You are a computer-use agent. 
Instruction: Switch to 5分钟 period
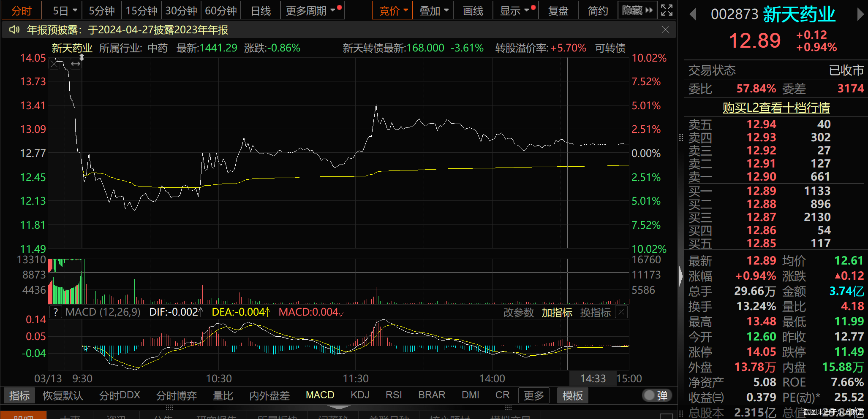pos(102,11)
